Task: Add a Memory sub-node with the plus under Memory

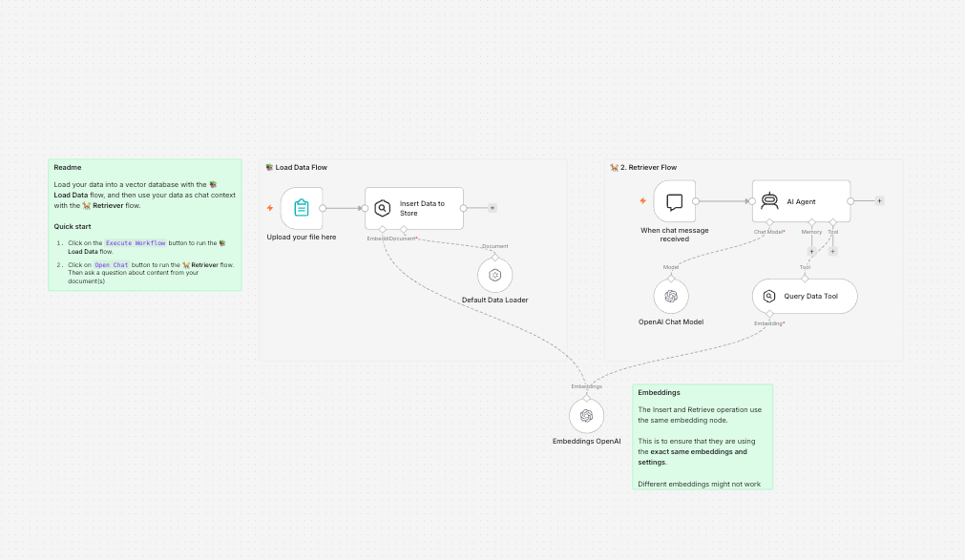Action: 811,252
